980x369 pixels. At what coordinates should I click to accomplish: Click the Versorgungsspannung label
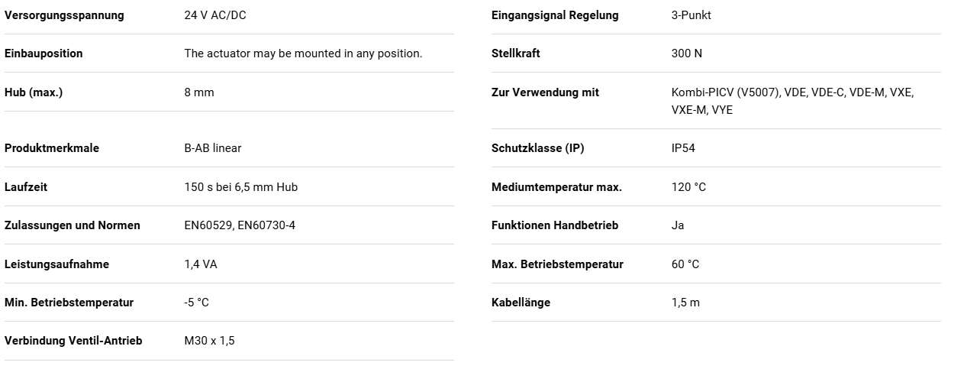[64, 15]
